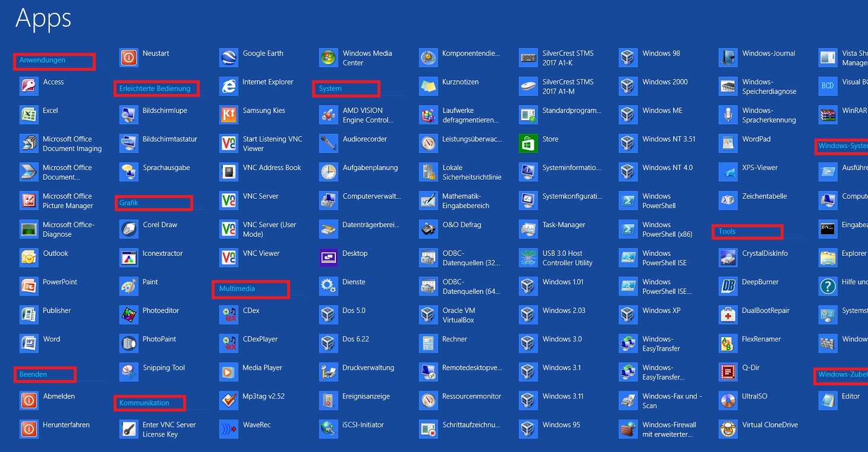Open the WordPad icon

coord(728,143)
